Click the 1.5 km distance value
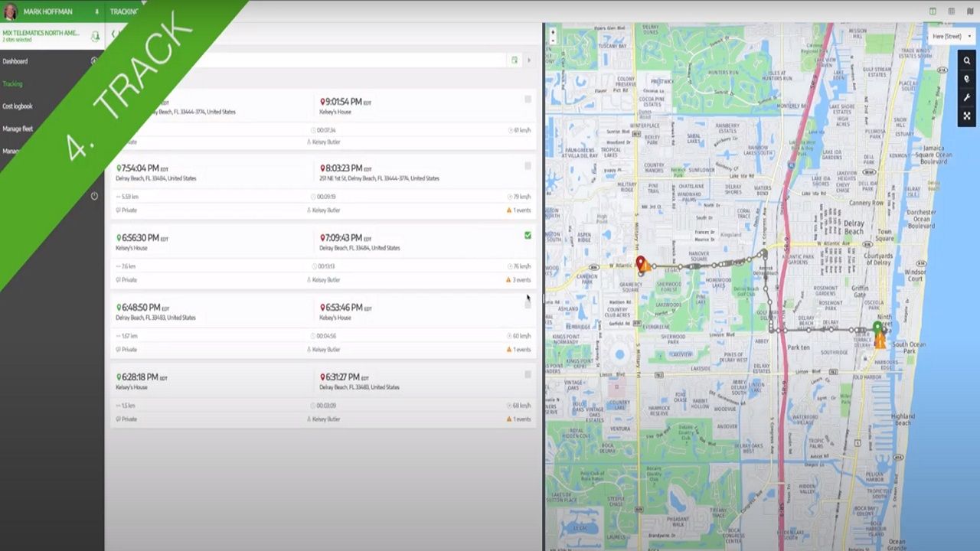980x551 pixels. pyautogui.click(x=129, y=406)
